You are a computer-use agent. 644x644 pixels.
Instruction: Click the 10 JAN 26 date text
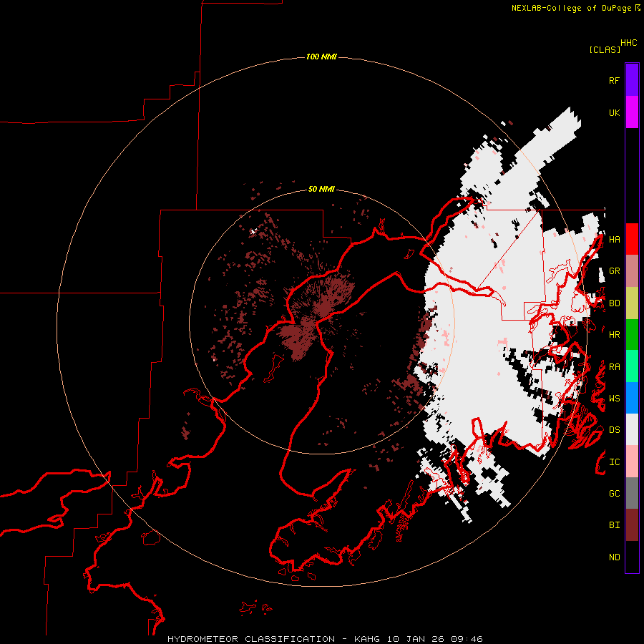(416, 639)
